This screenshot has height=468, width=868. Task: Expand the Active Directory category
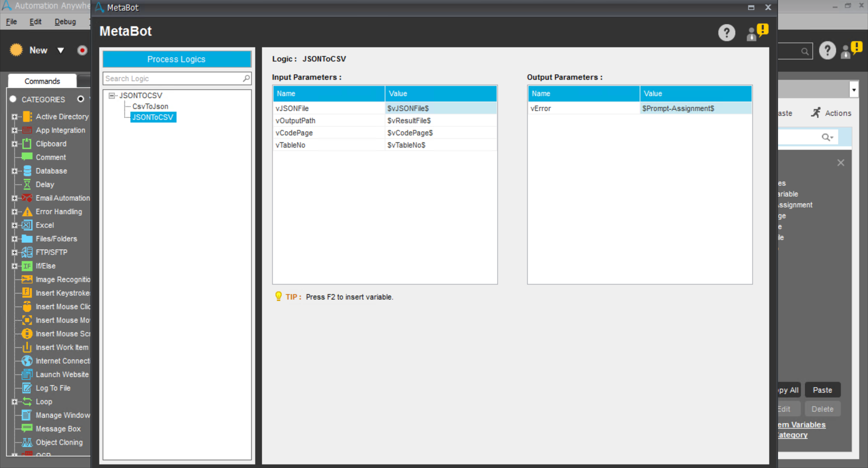click(14, 117)
